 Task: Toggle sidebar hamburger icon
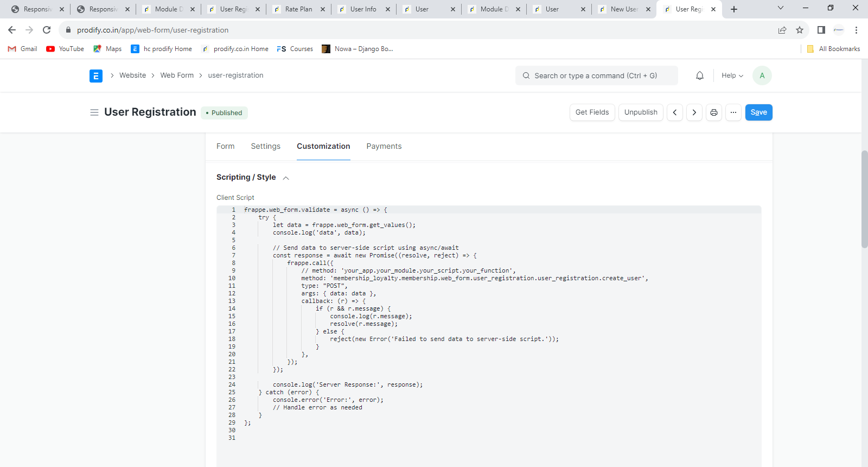[x=94, y=112]
